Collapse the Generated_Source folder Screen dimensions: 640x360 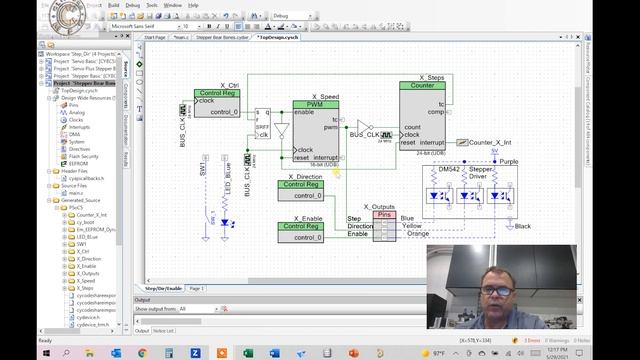[x=49, y=200]
